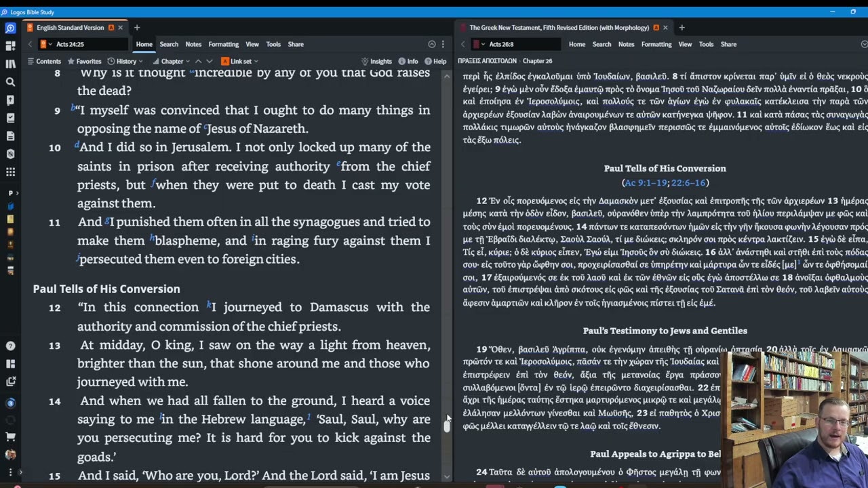Screen dimensions: 868x488
Task: Switch to English Standard Version tab
Action: 70,28
